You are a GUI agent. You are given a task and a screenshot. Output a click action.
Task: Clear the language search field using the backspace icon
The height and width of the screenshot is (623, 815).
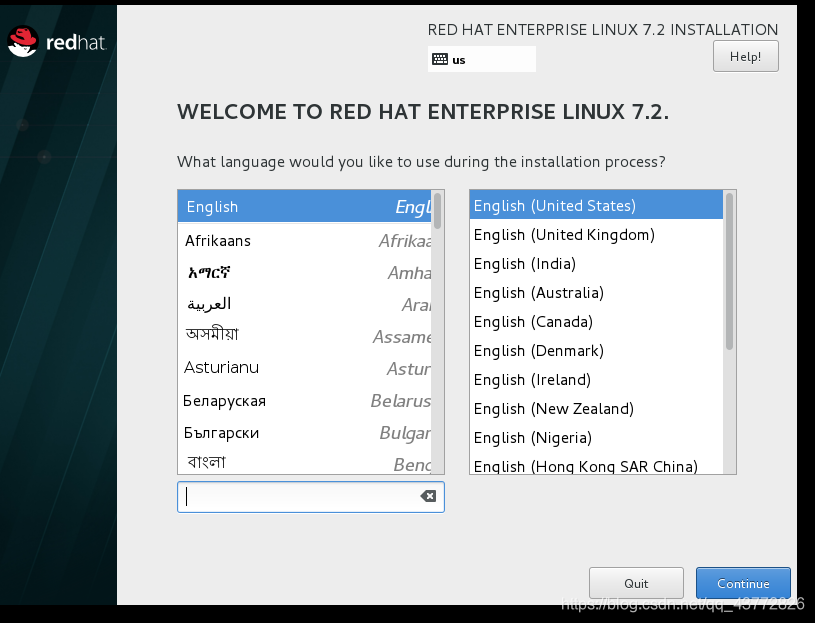pos(428,496)
